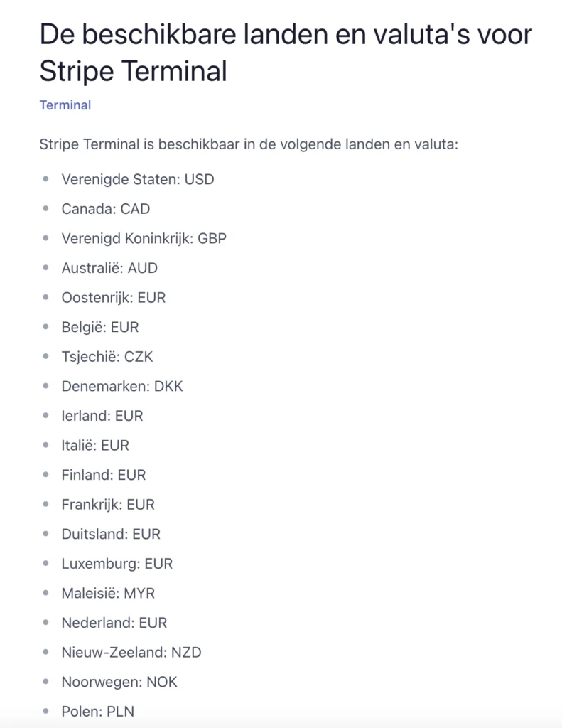Click the Italië: EUR list item
562x728 pixels.
95,446
